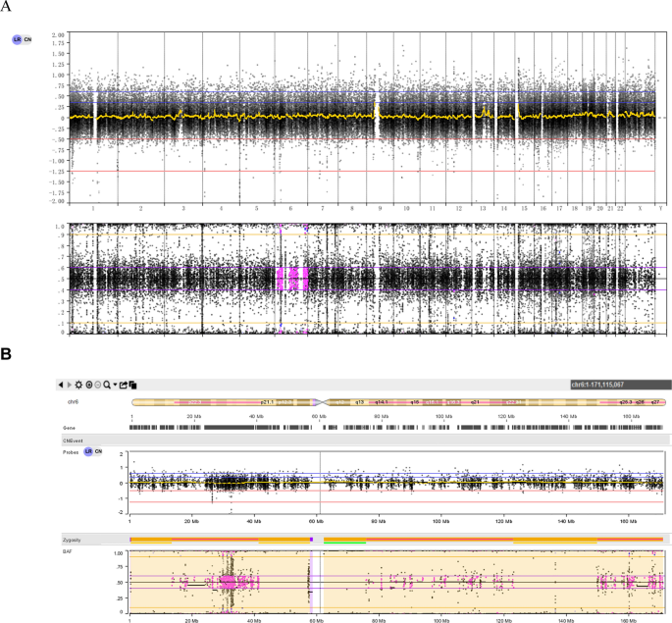Switch Probes track to CN mode
Image resolution: width=672 pixels, height=623 pixels.
pyautogui.click(x=98, y=451)
